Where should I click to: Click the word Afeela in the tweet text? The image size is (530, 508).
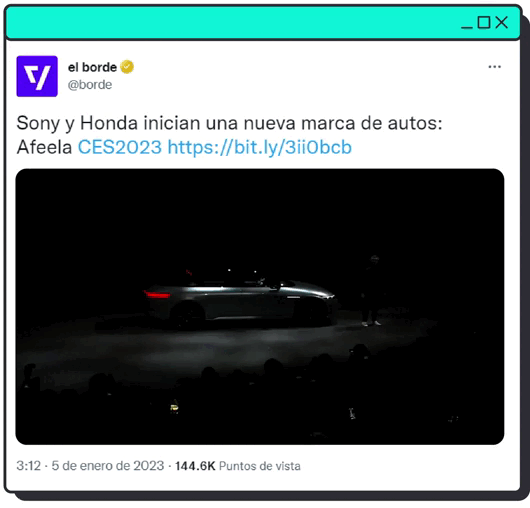coord(44,147)
